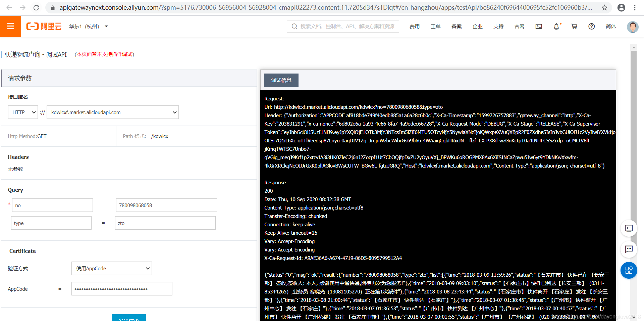Click the Http Method:GET text
Viewport: 644px width, 323px height.
pos(27,136)
